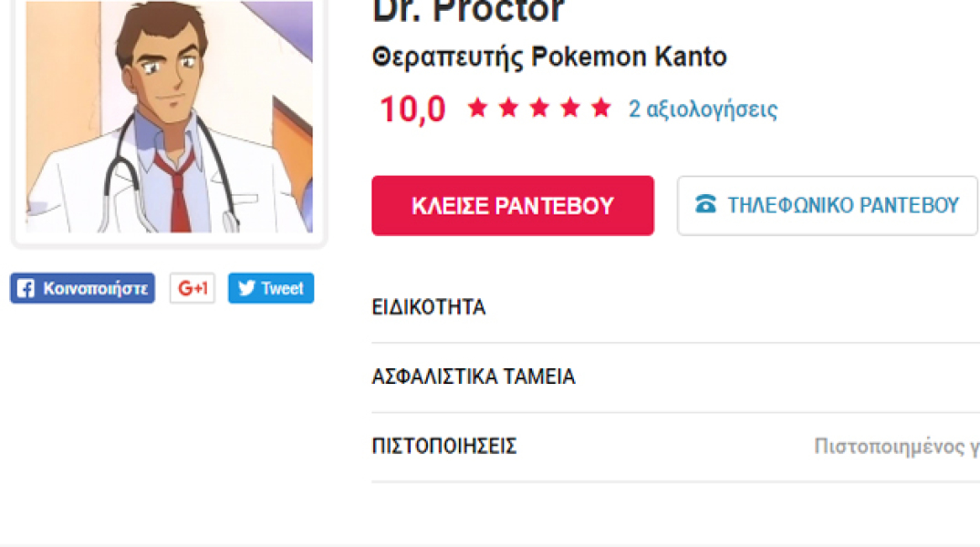Click the Twitter bird icon in the Tweet button
This screenshot has height=547, width=980.
[x=246, y=289]
